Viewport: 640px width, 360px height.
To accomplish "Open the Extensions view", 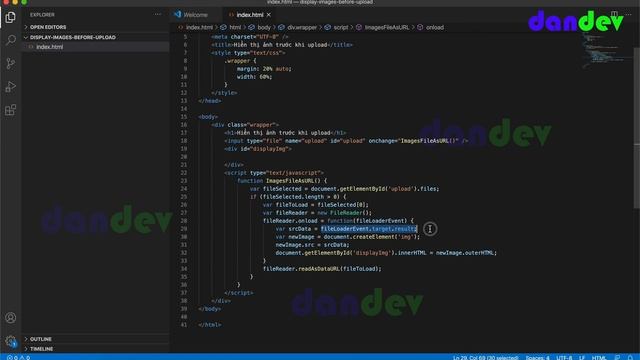I will pos(11,110).
